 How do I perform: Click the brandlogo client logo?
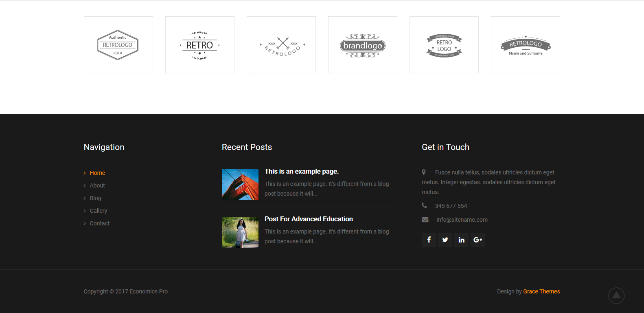tap(362, 45)
